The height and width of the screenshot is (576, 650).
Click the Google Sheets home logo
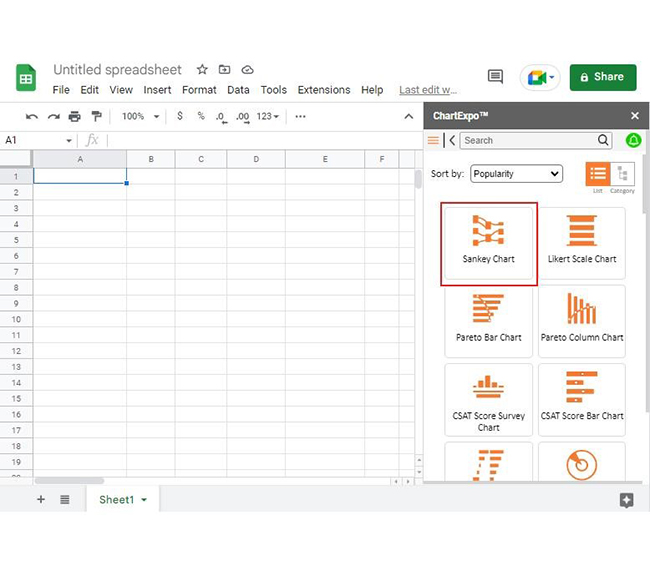26,78
